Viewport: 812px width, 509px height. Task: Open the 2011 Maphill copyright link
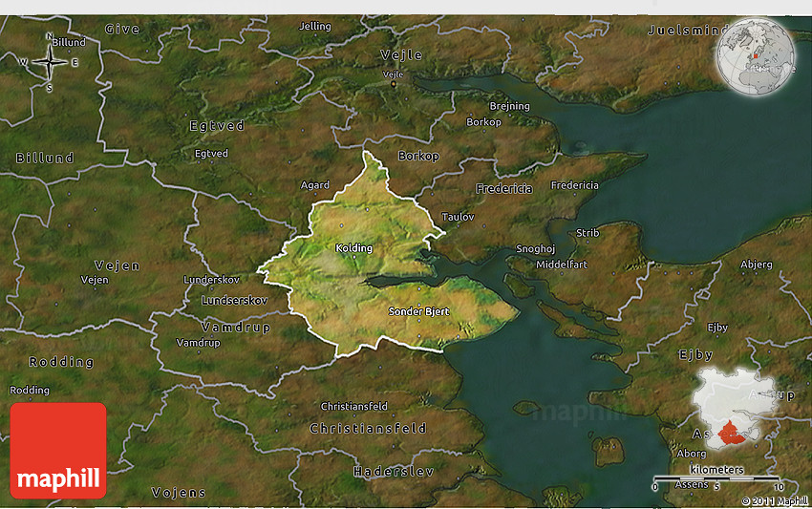pyautogui.click(x=774, y=500)
